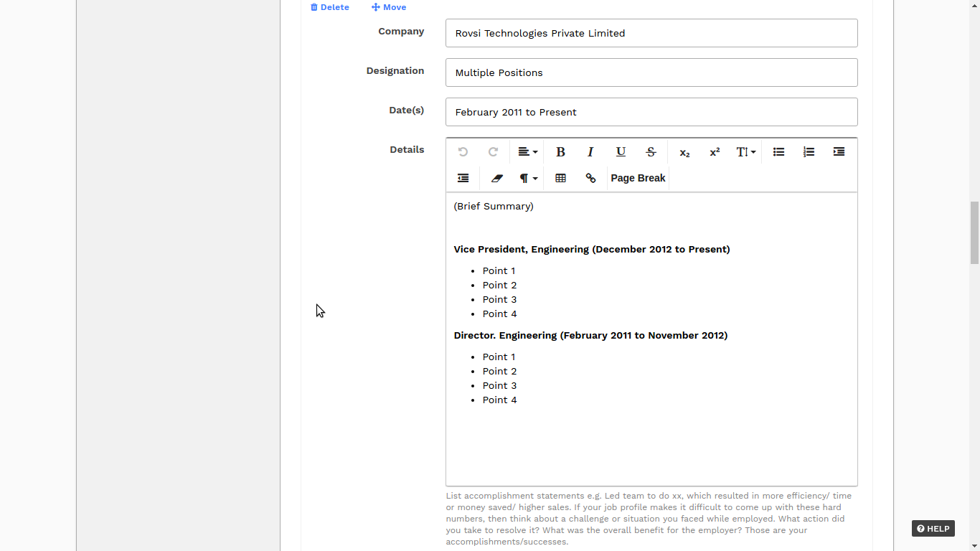Viewport: 980px width, 551px height.
Task: Click the trash icon beside Delete
Action: [314, 7]
